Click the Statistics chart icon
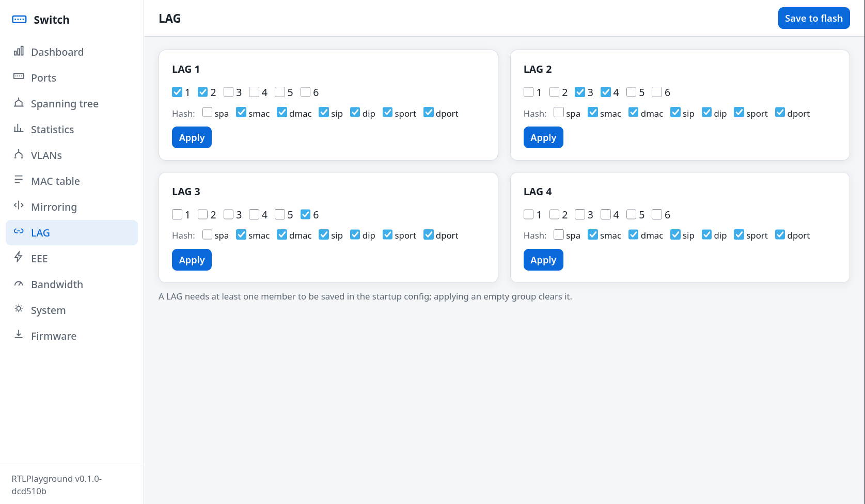This screenshot has height=504, width=865. pyautogui.click(x=19, y=128)
